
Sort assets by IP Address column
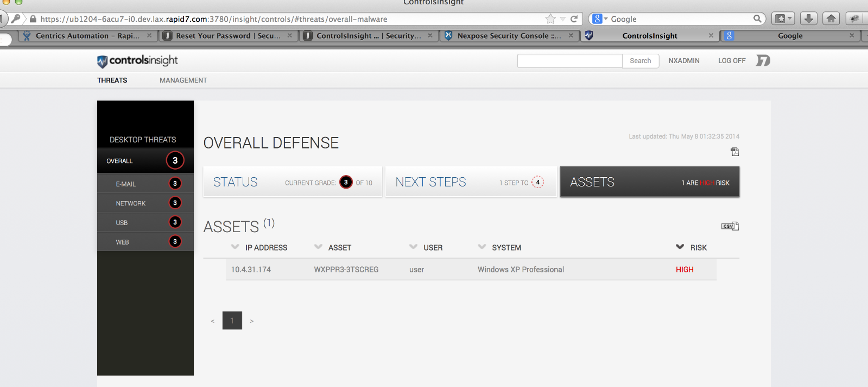(265, 247)
